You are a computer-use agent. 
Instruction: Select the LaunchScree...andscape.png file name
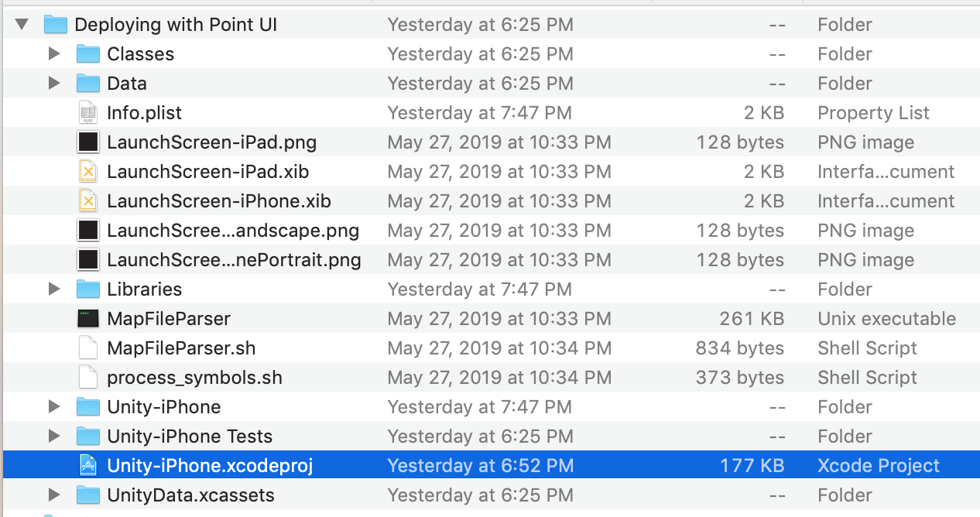point(232,231)
